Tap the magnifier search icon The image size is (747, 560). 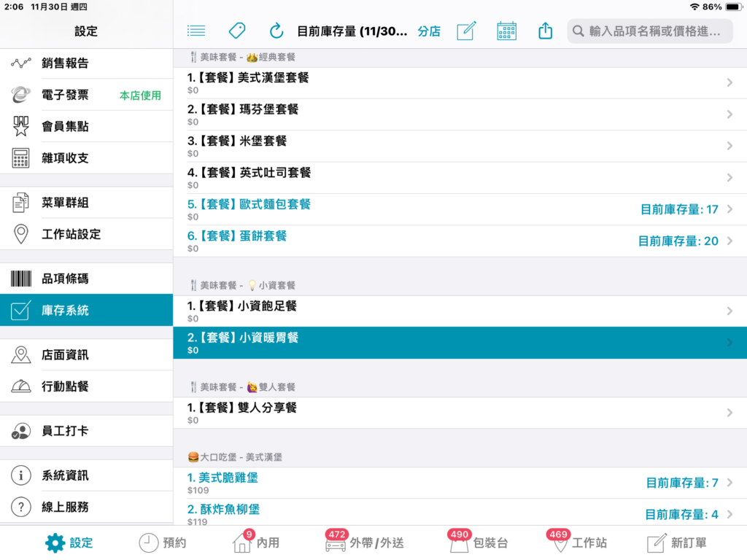pos(578,31)
